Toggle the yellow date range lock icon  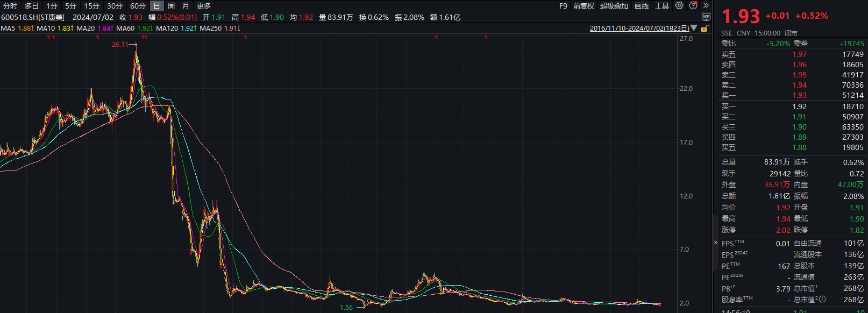pos(705,29)
